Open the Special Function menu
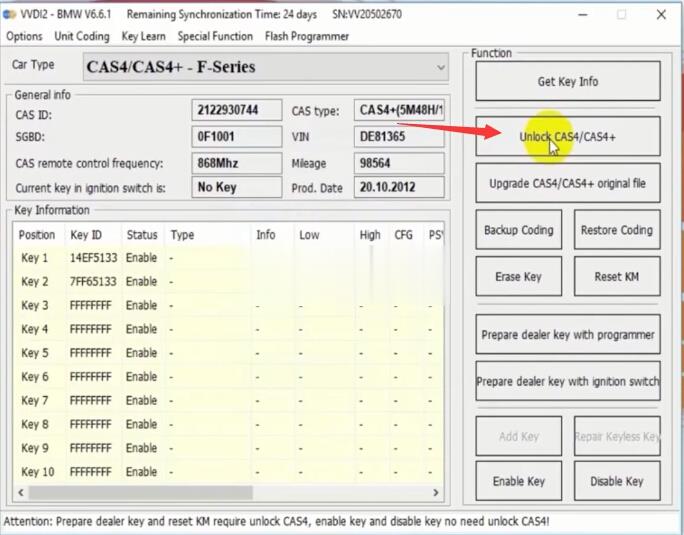This screenshot has height=535, width=684. click(215, 37)
